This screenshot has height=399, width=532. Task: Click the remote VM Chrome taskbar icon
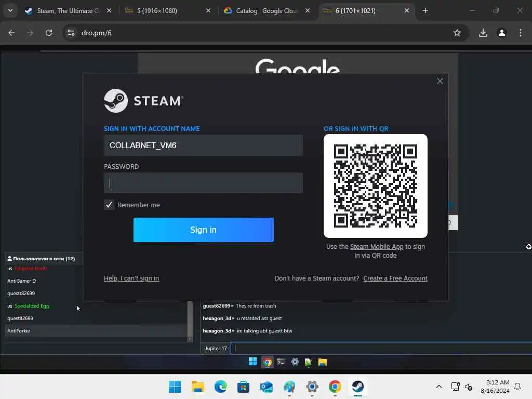click(x=268, y=362)
